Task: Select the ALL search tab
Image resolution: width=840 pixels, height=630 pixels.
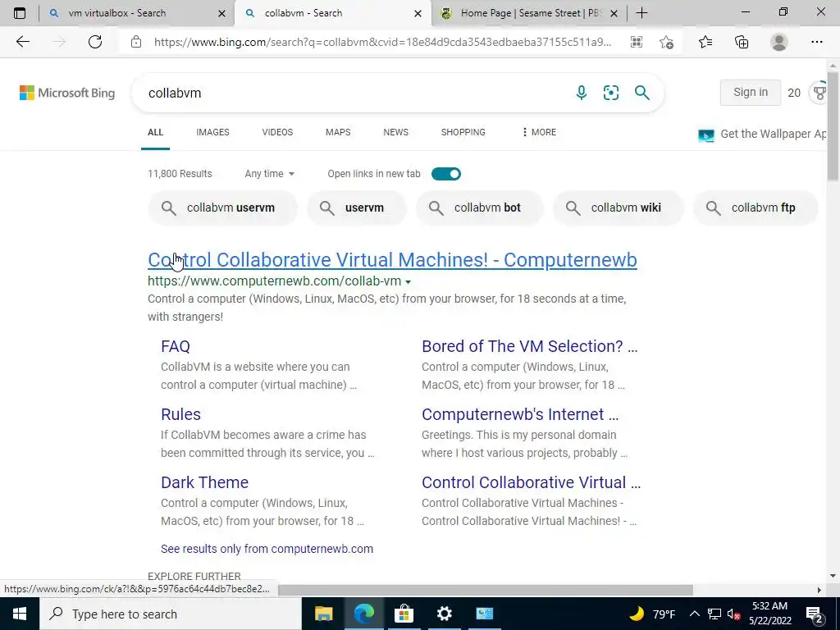Action: pyautogui.click(x=155, y=132)
